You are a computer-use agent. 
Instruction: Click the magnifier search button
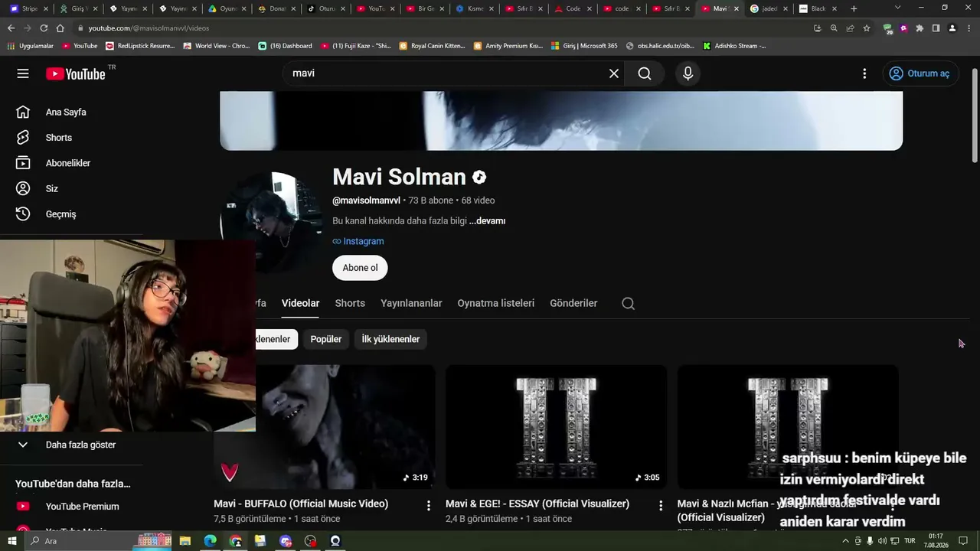tap(645, 73)
